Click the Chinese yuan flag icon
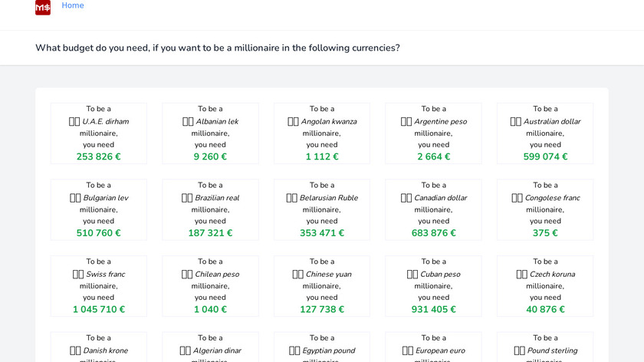The image size is (644, 362). [x=297, y=274]
